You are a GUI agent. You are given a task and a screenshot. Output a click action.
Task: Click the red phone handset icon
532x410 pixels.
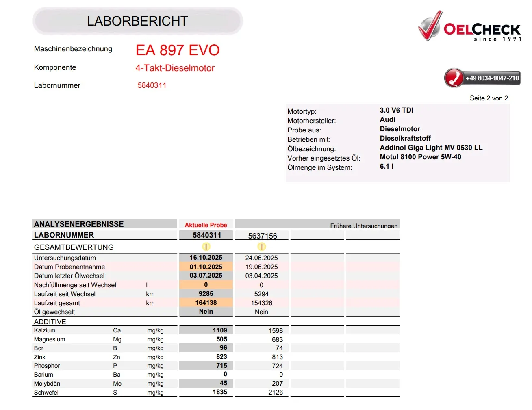point(454,78)
